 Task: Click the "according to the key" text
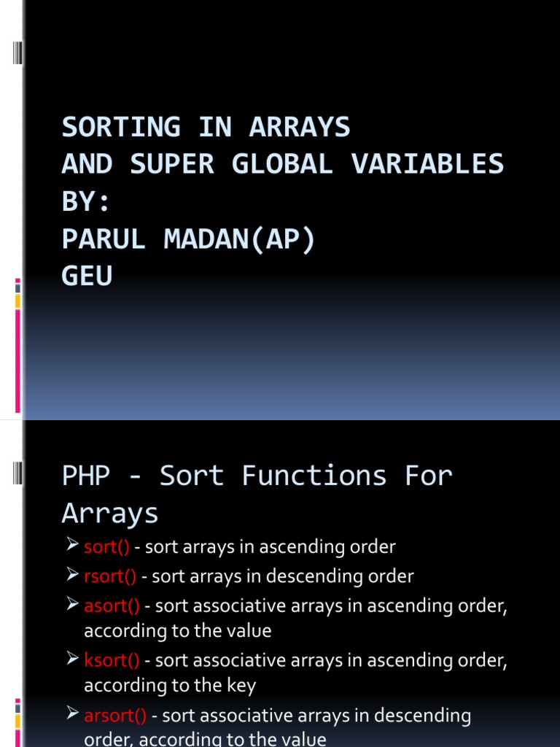[170, 686]
